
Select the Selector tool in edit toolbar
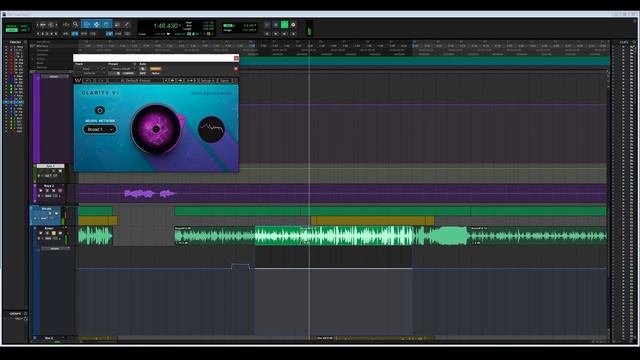tap(96, 24)
